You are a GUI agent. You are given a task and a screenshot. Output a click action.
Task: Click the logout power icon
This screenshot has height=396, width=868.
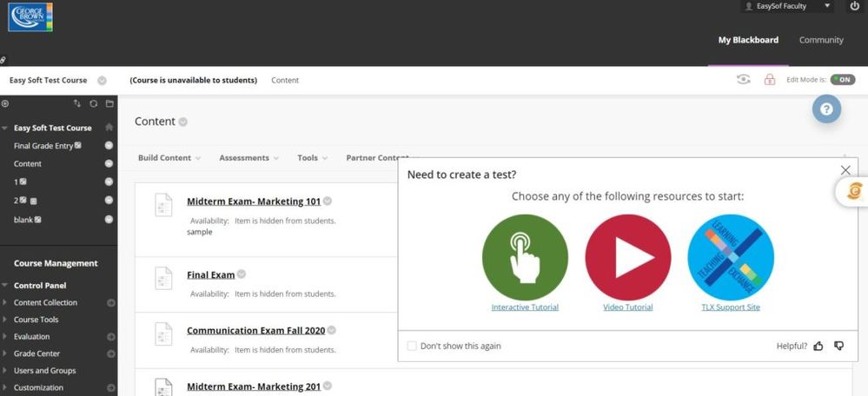(x=855, y=6)
